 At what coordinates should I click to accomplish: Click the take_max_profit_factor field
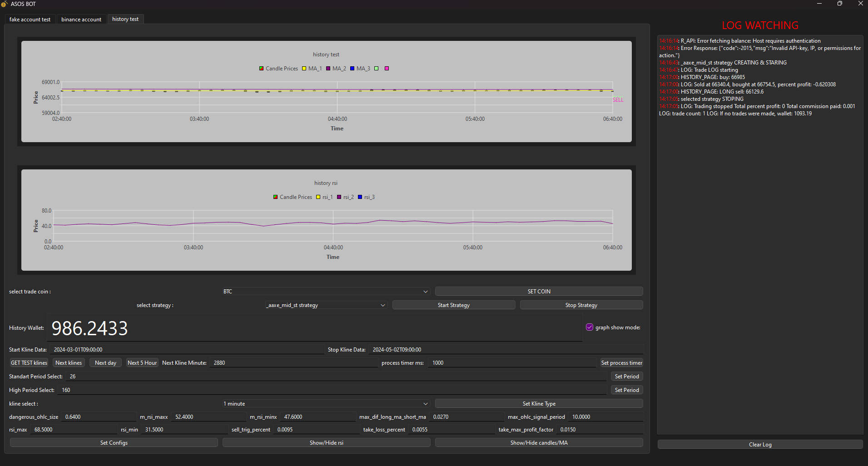point(600,430)
